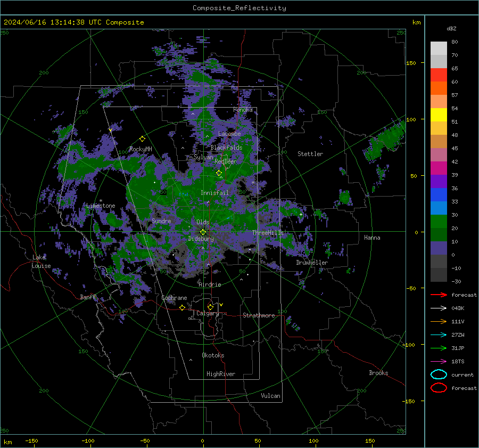479x448 pixels.
Task: Click the RockyMH label
Action: click(141, 149)
